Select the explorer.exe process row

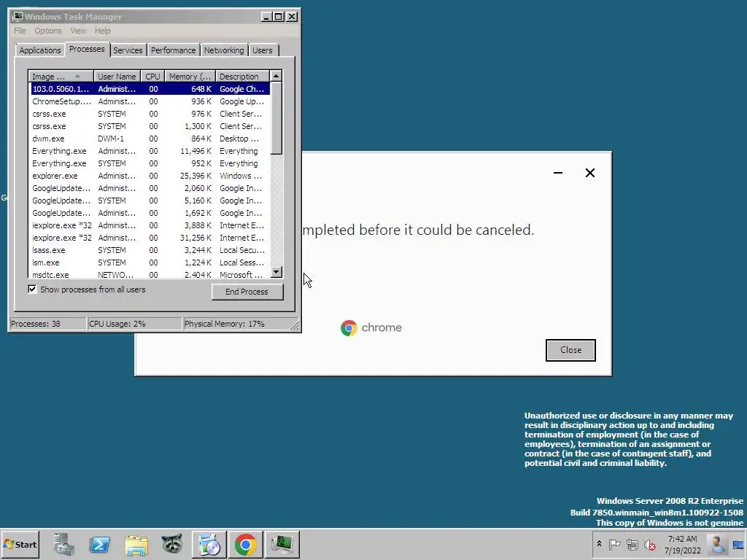(150, 176)
